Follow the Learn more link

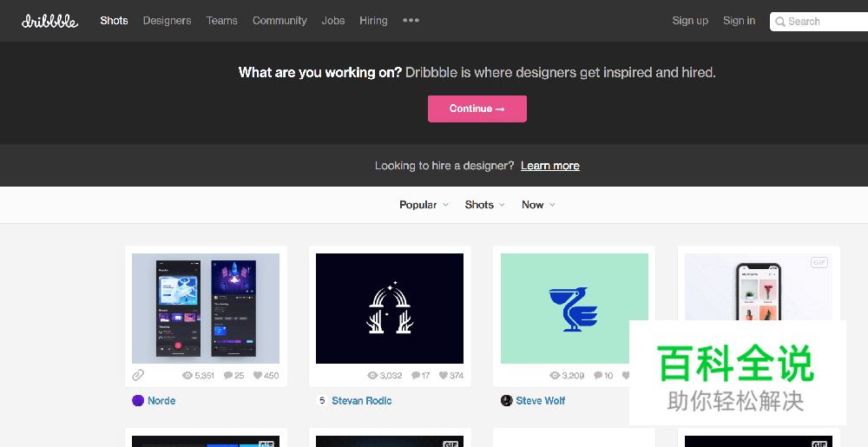pos(549,166)
